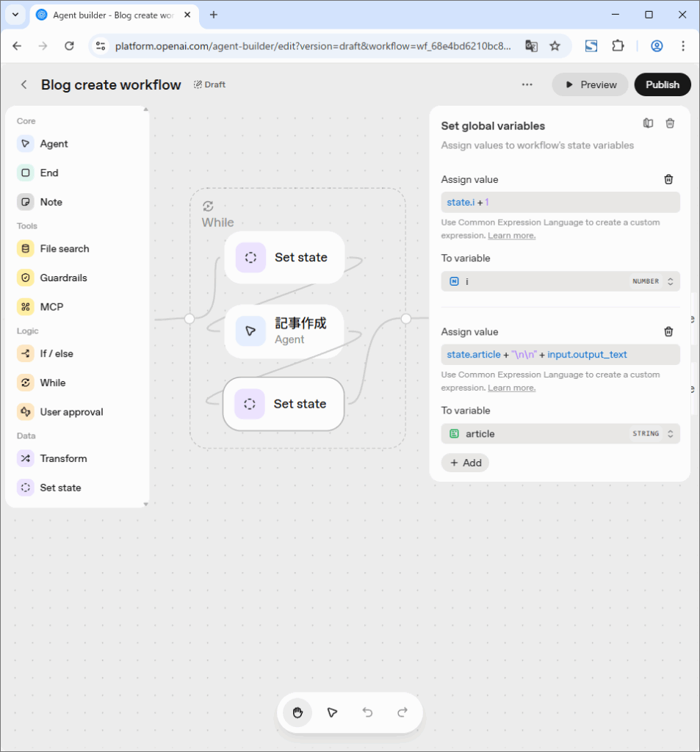The image size is (700, 752).
Task: Open the documentation book icon
Action: [648, 123]
